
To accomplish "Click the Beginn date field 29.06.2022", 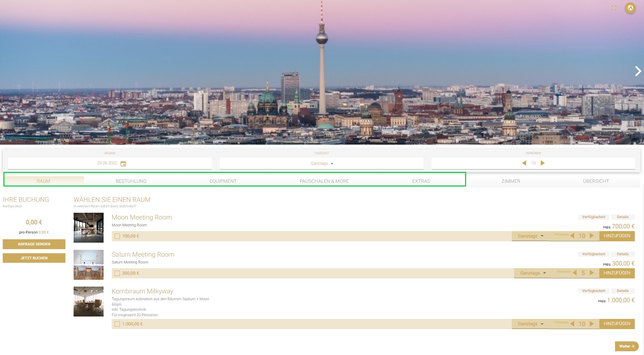I will tap(110, 163).
